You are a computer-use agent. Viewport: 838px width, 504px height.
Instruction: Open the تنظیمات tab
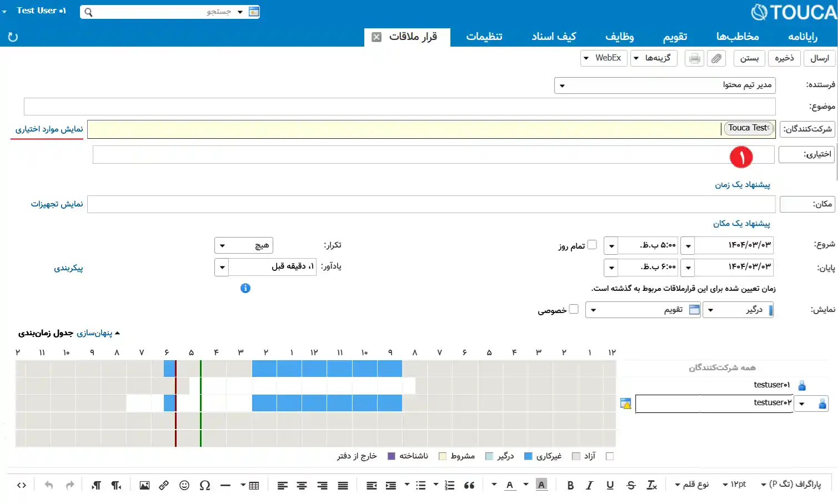(x=484, y=37)
